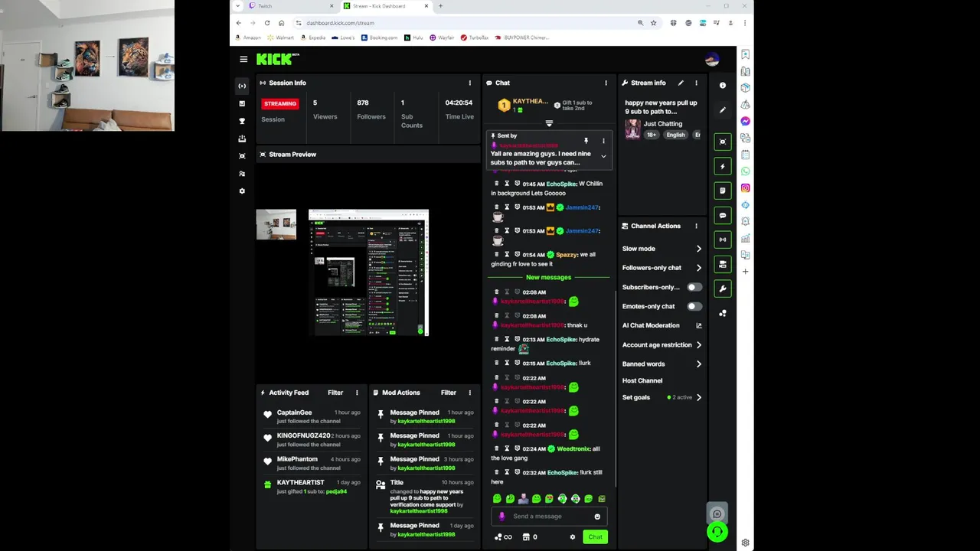Click the info icon in right toolbar
The image size is (980, 551).
[x=723, y=86]
